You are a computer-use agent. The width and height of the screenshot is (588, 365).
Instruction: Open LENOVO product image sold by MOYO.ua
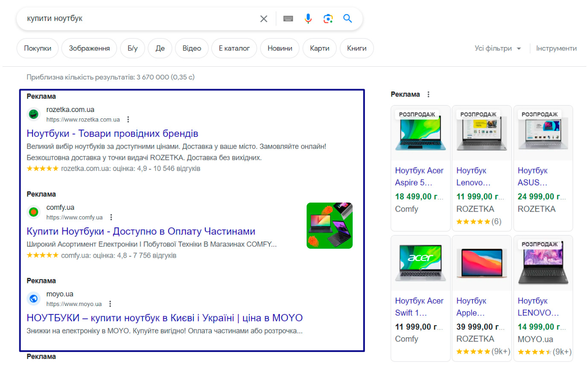(x=543, y=263)
